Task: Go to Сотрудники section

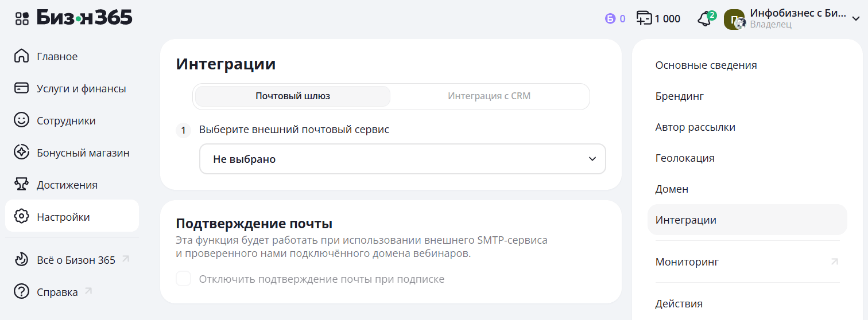Action: [x=66, y=120]
